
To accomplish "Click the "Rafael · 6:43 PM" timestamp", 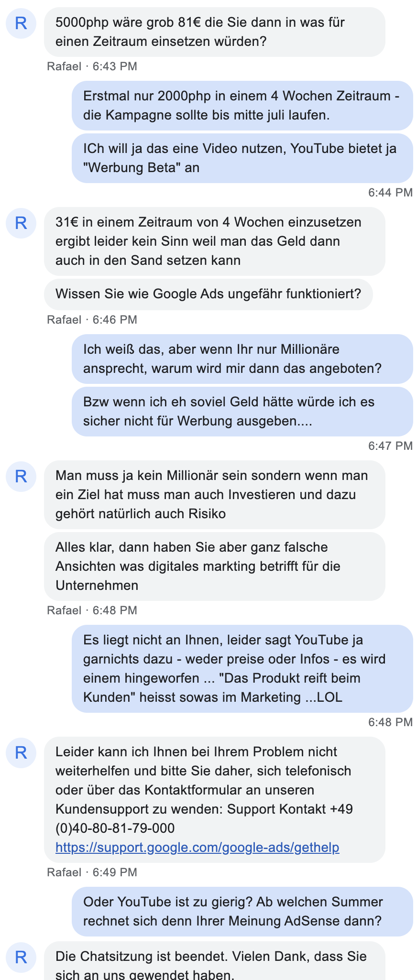I will click(x=92, y=66).
